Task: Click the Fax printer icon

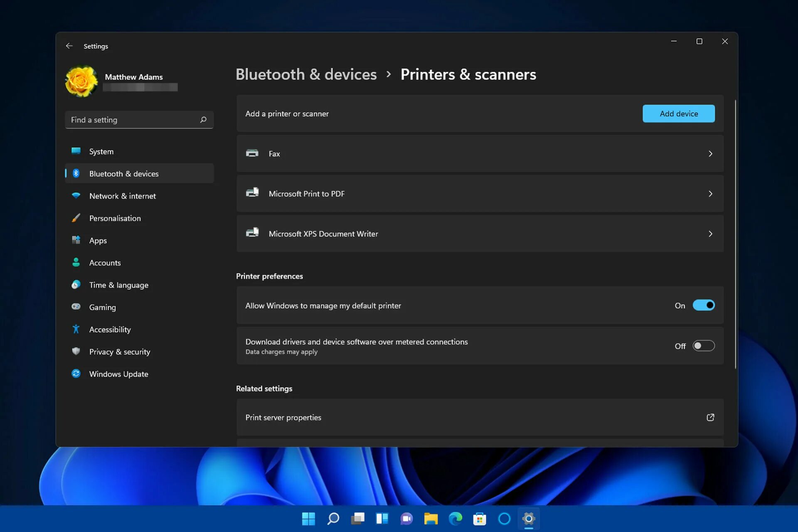Action: pyautogui.click(x=252, y=153)
